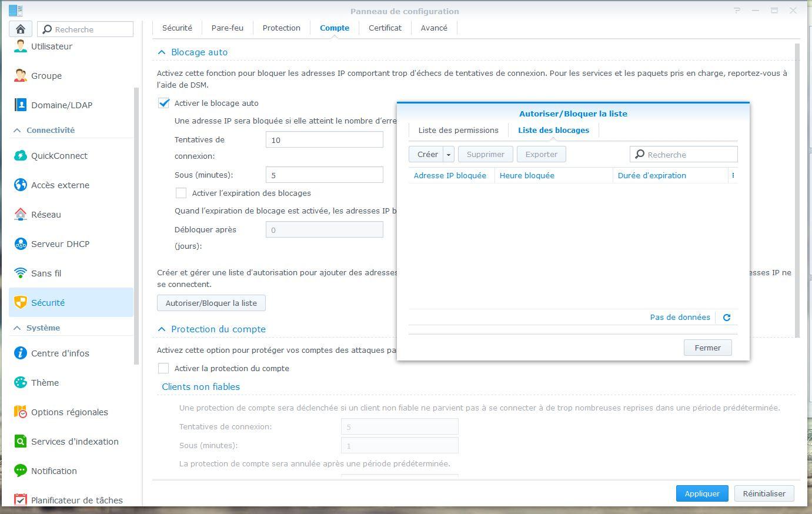Go to the control panel home icon
The image size is (812, 514).
[21, 29]
